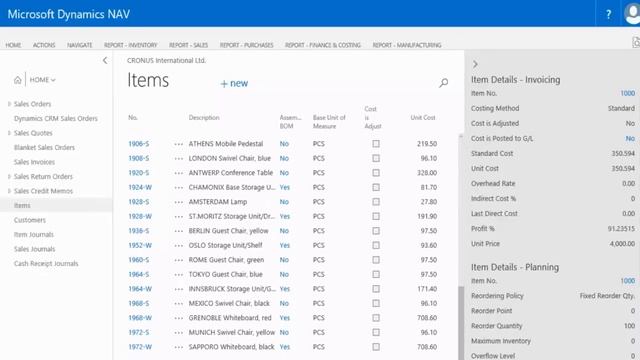This screenshot has height=360, width=640.
Task: Toggle Cost is Adjusted checkbox for CHAMONIX row
Action: coord(376,187)
